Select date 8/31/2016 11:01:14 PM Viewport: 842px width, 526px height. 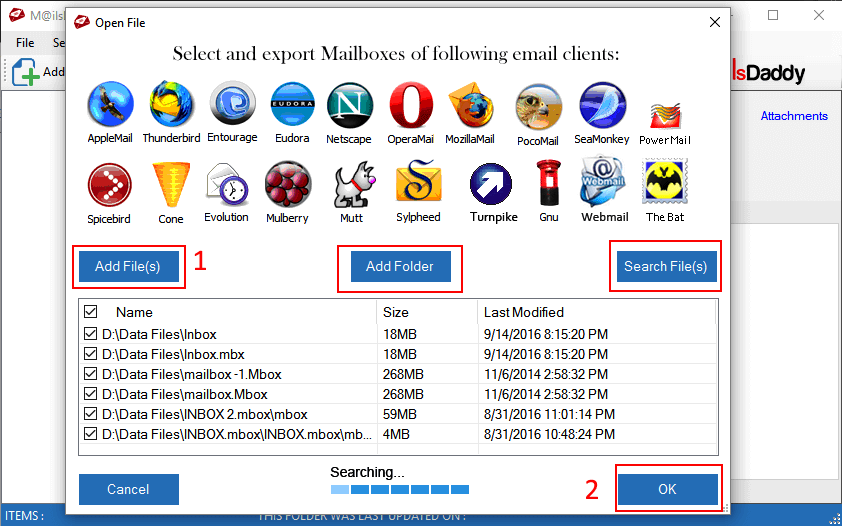click(x=549, y=414)
